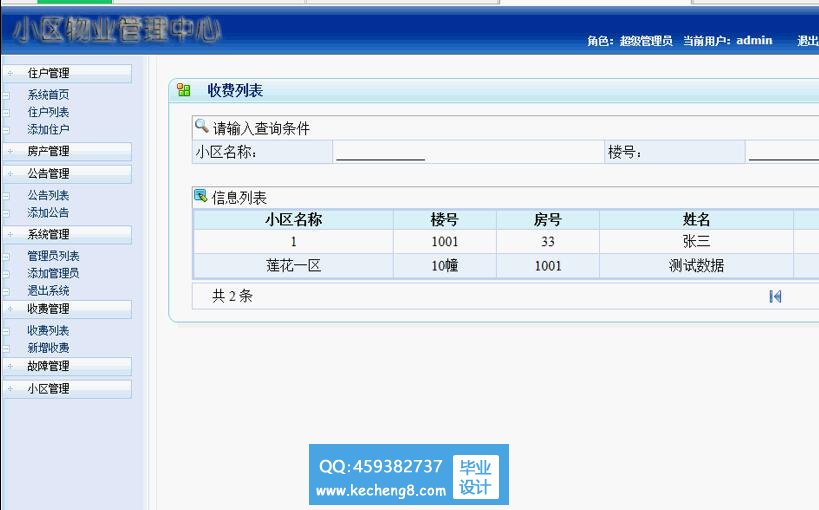Click the 楼号 column header in table
The width and height of the screenshot is (819, 510).
[444, 219]
